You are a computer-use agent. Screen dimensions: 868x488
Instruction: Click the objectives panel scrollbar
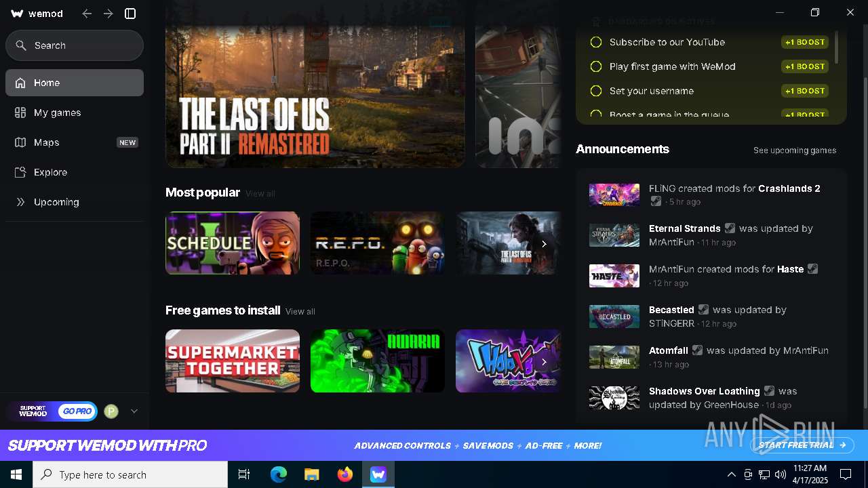(x=837, y=46)
